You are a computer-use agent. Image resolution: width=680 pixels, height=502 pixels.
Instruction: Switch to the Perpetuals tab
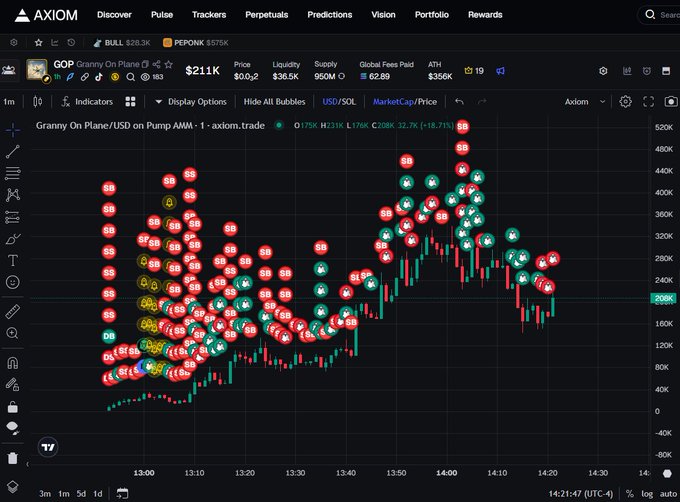pos(267,15)
